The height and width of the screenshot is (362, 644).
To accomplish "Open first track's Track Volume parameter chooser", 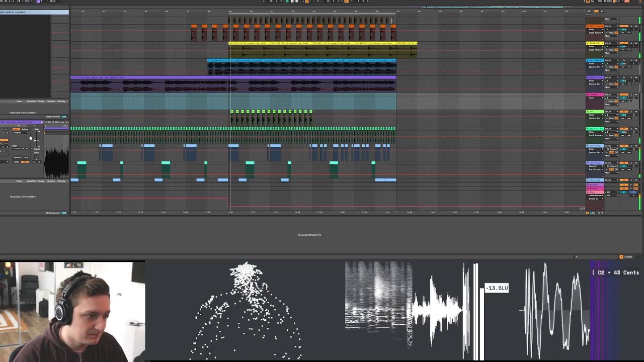I will [x=596, y=33].
